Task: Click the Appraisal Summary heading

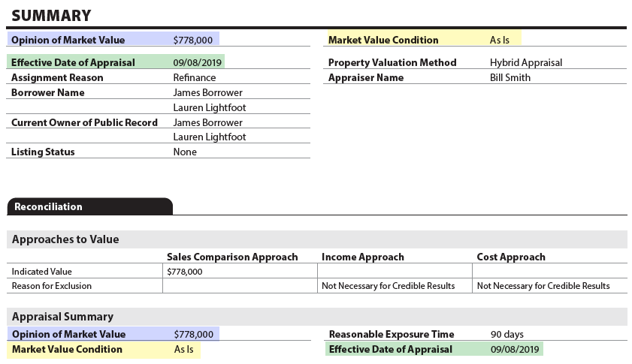Action: pos(62,317)
